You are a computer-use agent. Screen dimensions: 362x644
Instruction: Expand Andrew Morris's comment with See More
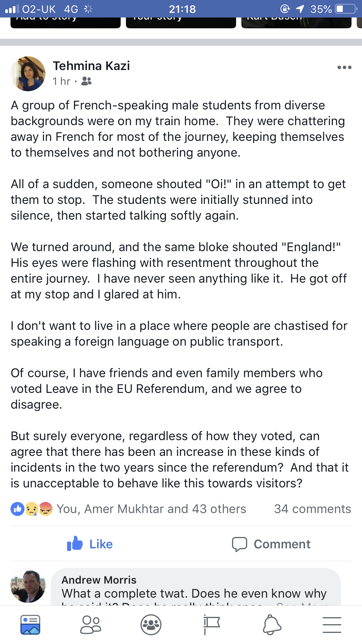(302, 603)
